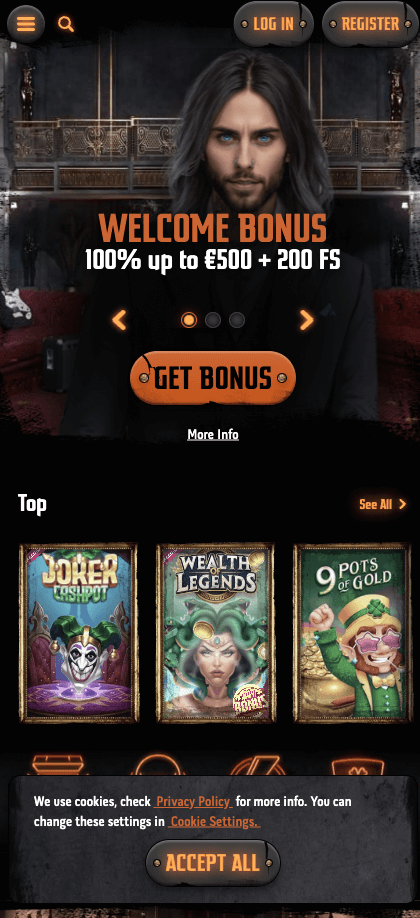
Task: Click the orange search magnifier icon
Action: (66, 24)
